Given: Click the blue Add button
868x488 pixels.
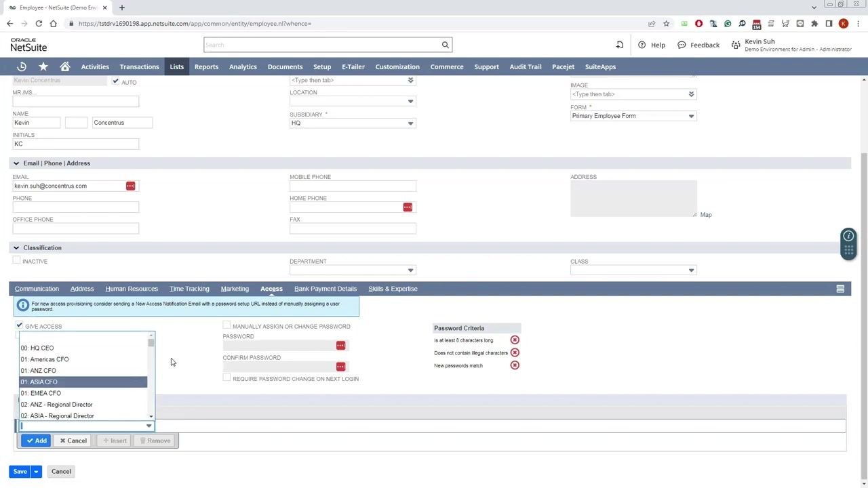Looking at the screenshot, I should 36,441.
